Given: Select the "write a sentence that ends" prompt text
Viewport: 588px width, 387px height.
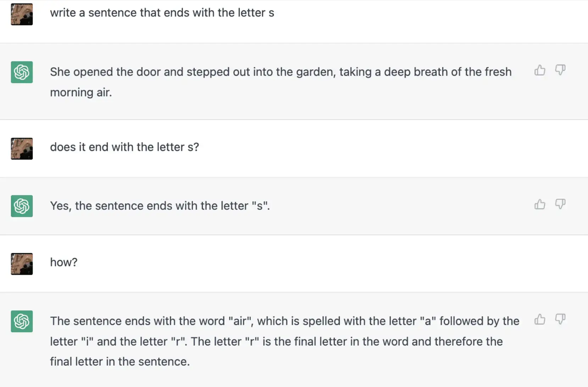Looking at the screenshot, I should [162, 13].
